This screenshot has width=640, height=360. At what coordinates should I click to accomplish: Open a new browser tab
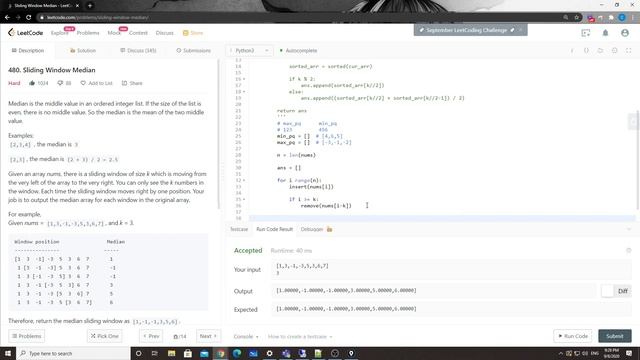coord(90,6)
